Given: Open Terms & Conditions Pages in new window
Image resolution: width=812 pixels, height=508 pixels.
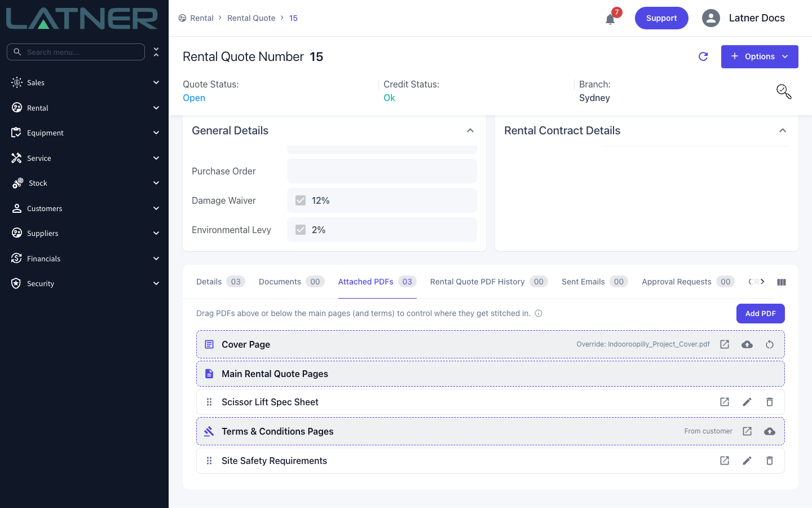Looking at the screenshot, I should [x=747, y=431].
